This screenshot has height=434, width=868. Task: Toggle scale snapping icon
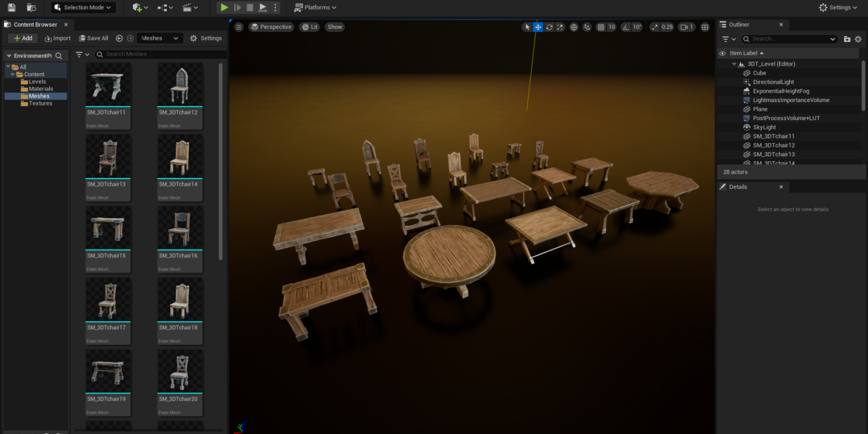click(655, 27)
